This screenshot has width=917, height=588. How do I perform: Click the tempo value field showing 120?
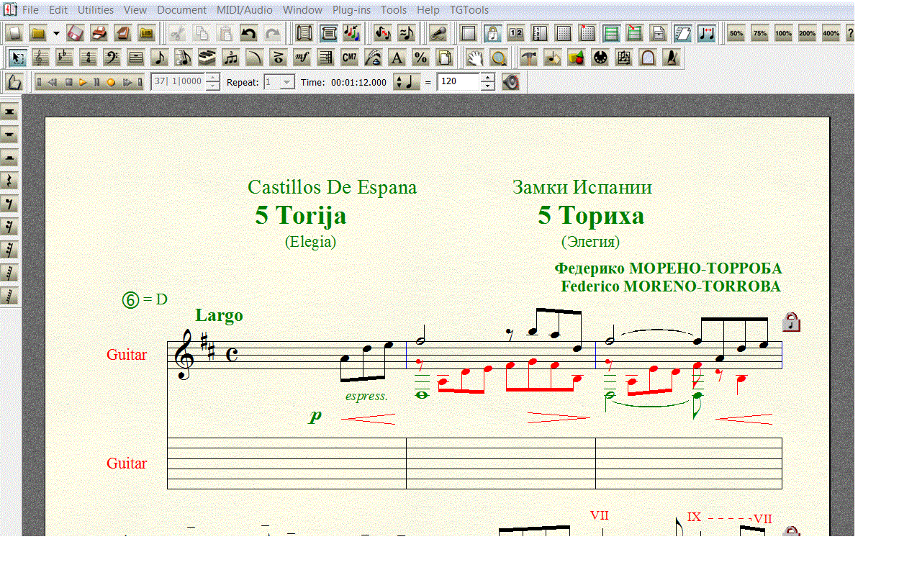click(458, 82)
